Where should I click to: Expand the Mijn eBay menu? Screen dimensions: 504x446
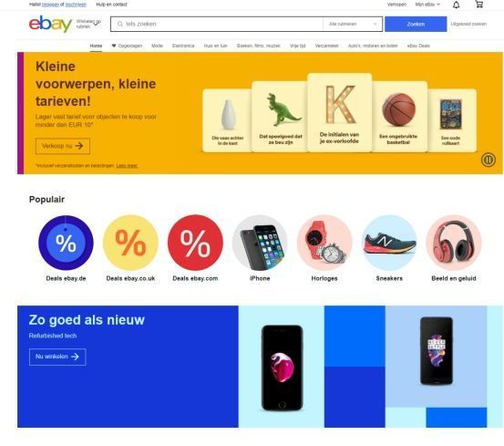click(427, 5)
